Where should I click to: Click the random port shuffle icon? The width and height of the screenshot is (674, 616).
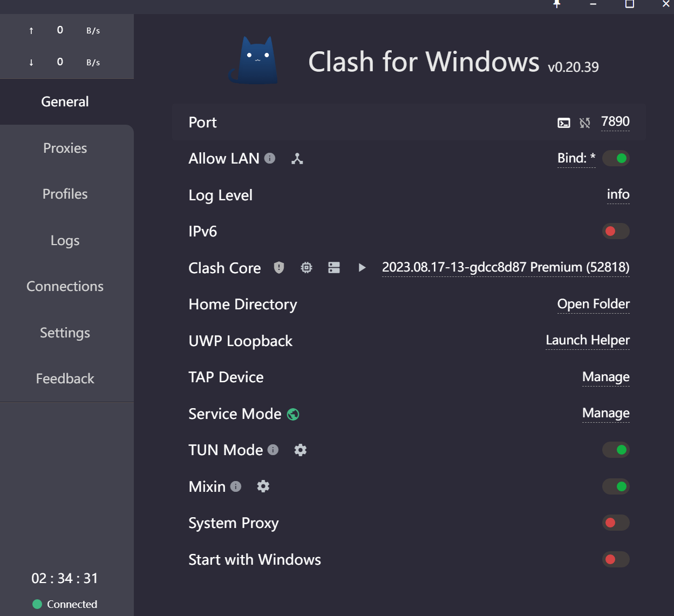pos(585,123)
